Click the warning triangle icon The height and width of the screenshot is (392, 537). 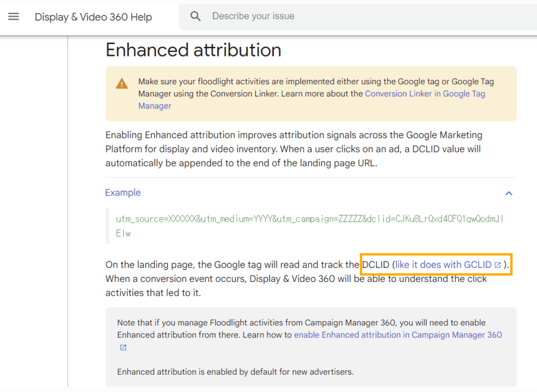click(x=122, y=83)
